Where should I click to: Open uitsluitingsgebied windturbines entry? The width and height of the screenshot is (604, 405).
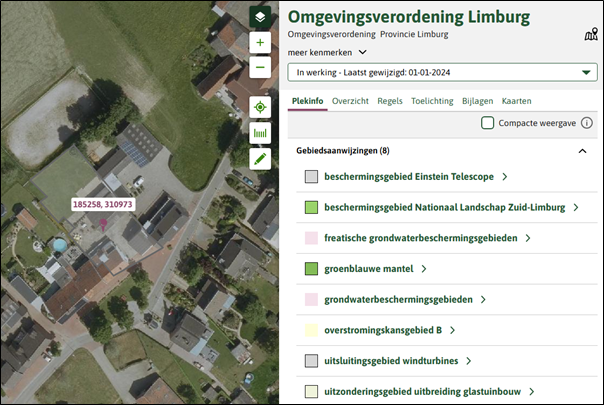391,361
